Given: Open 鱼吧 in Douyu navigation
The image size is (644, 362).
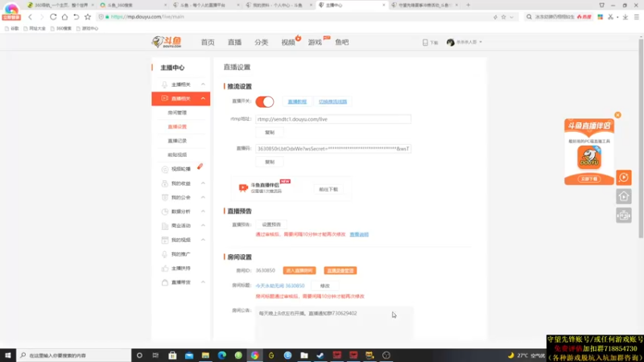Looking at the screenshot, I should click(x=341, y=43).
